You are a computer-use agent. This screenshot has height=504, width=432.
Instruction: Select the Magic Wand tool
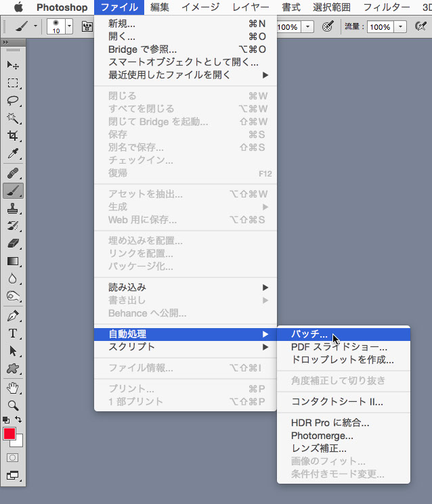[13, 118]
